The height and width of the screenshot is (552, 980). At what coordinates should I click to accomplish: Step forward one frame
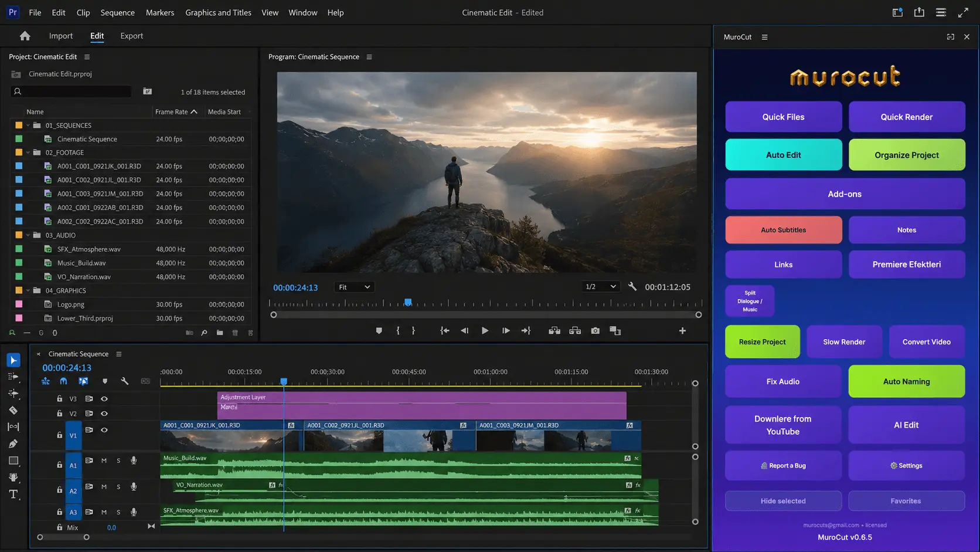point(506,331)
